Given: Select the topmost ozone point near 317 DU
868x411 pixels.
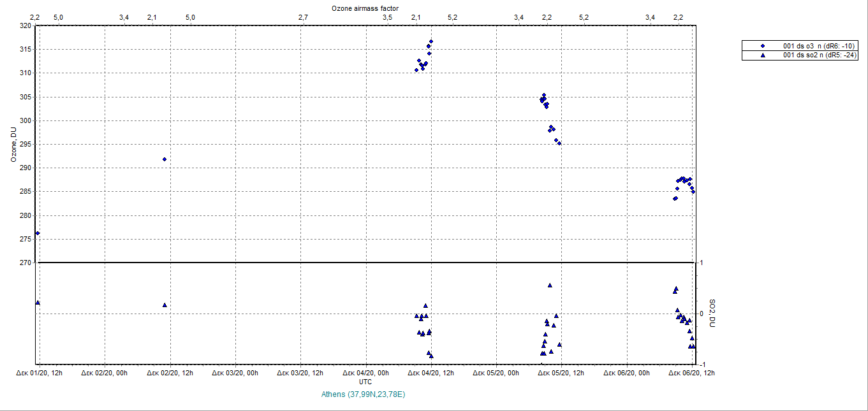Looking at the screenshot, I should [431, 41].
